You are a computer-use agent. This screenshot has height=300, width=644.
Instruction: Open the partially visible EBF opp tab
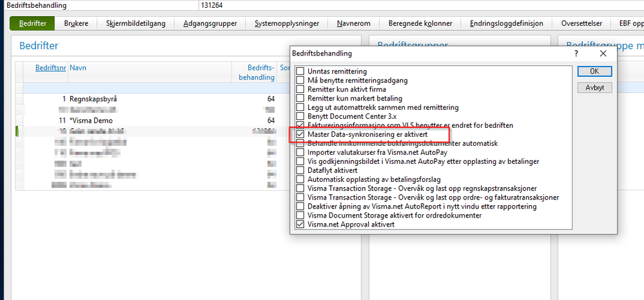pos(628,23)
